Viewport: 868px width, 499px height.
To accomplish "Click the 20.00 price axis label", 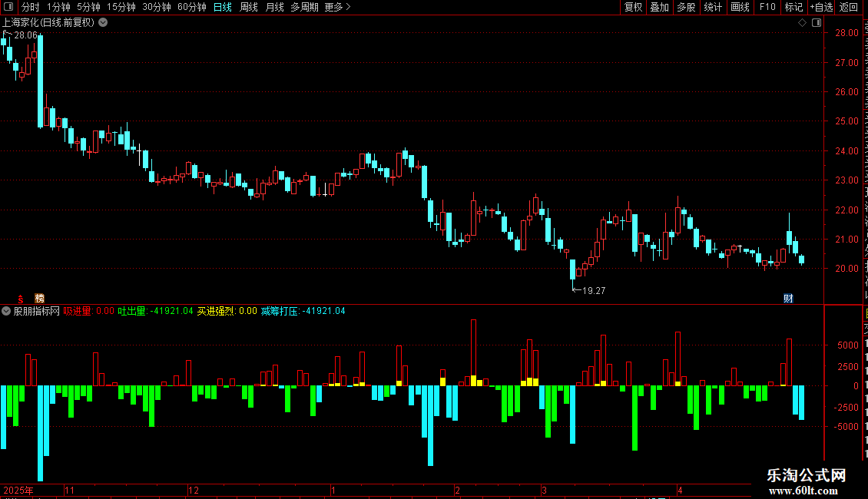I will (x=846, y=269).
